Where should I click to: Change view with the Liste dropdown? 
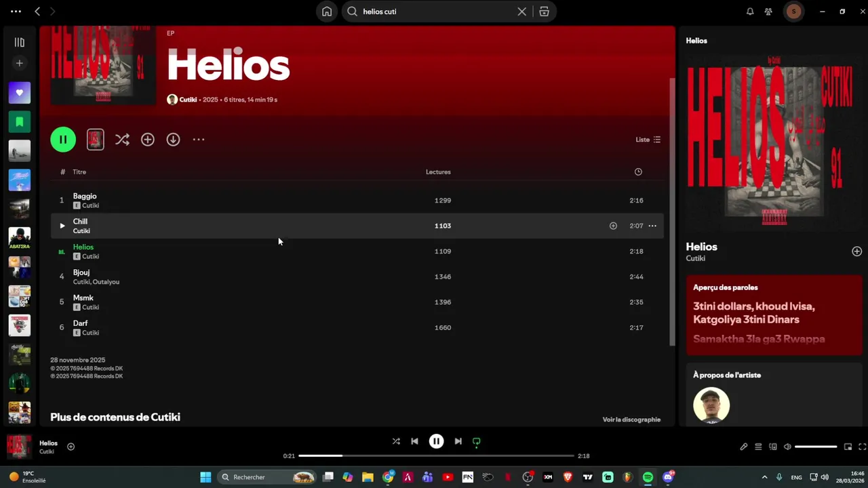pyautogui.click(x=648, y=140)
